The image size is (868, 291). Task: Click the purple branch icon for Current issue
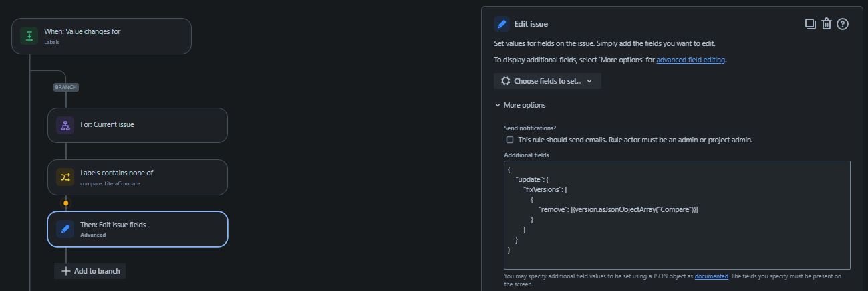click(x=65, y=125)
